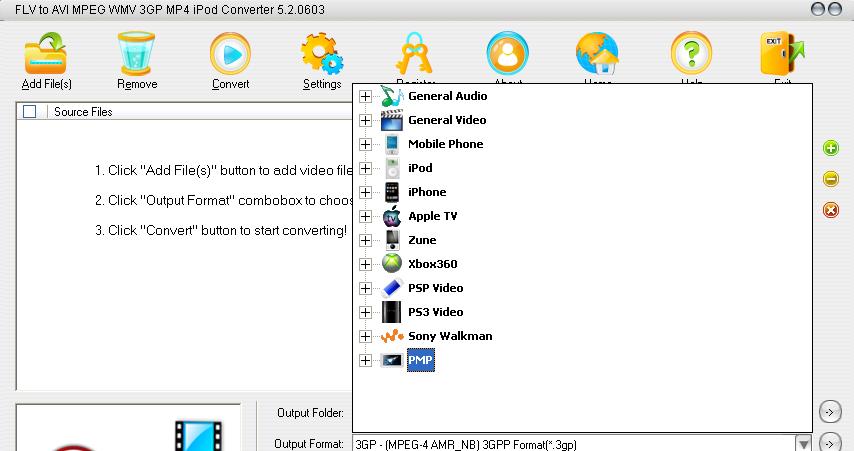This screenshot has height=451, width=854.
Task: Expand the Mobile Phone category
Action: coord(365,144)
